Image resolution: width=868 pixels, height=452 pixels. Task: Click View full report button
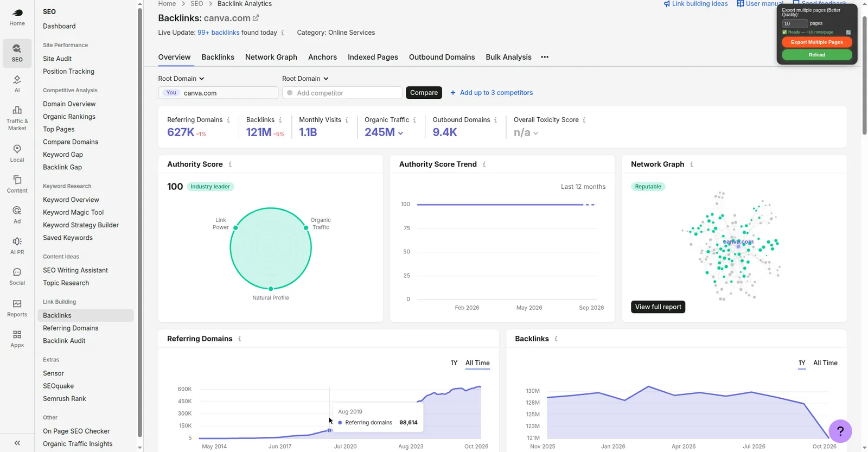[658, 307]
